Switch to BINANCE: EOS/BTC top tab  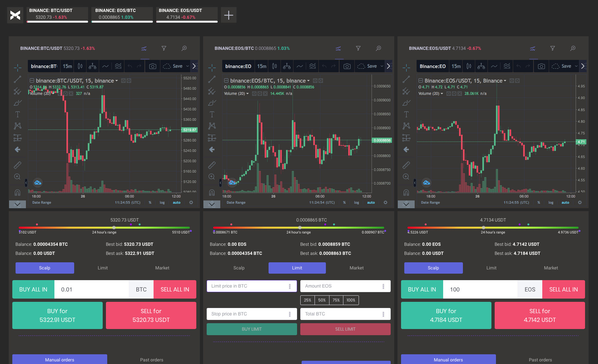122,15
